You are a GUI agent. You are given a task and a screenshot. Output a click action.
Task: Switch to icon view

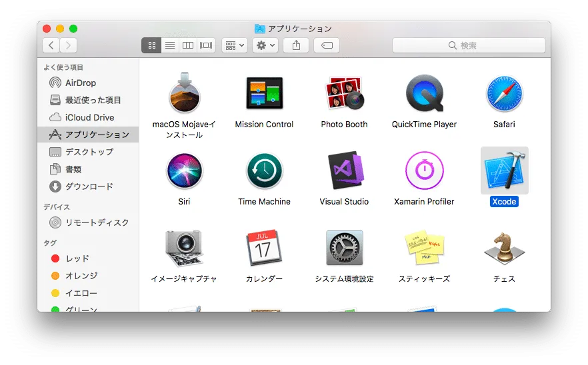151,45
